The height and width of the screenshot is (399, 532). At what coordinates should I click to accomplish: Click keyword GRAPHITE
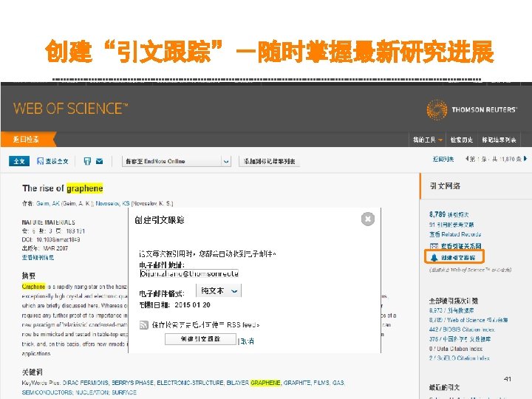point(297,383)
